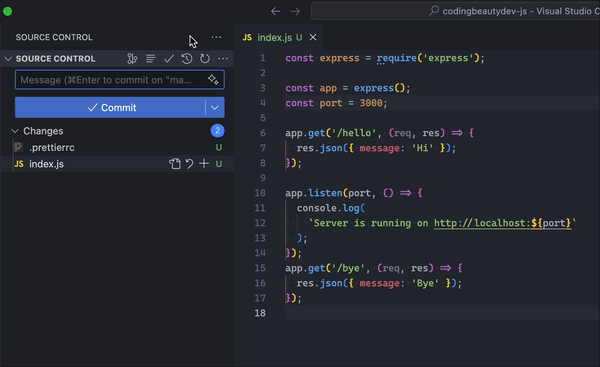Click the command center search bar
This screenshot has width=600, height=367.
click(x=455, y=11)
